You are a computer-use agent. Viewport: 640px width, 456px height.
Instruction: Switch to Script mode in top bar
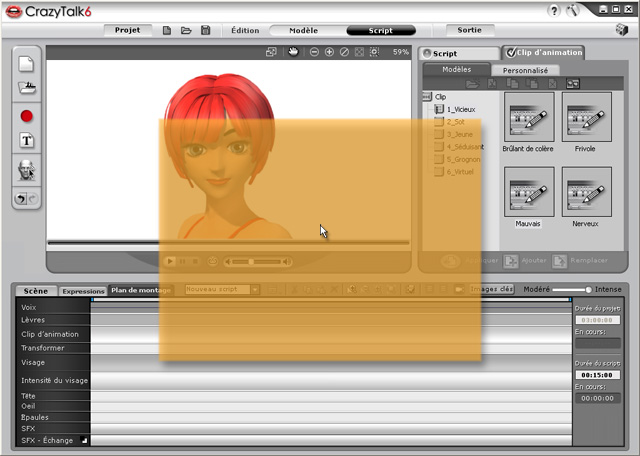(380, 30)
